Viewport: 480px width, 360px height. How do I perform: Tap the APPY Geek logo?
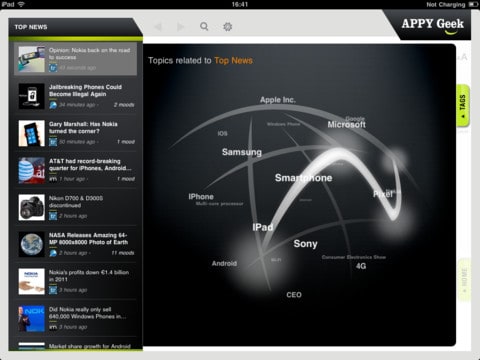(x=432, y=25)
